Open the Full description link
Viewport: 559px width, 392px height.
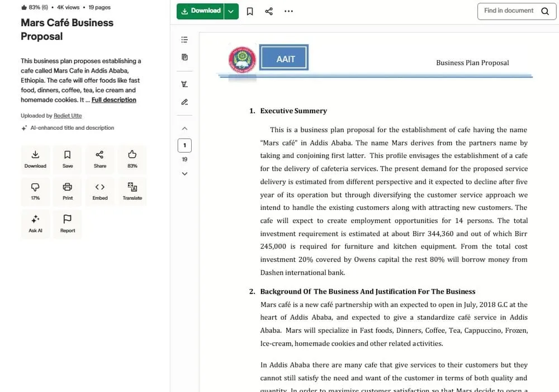(x=113, y=100)
